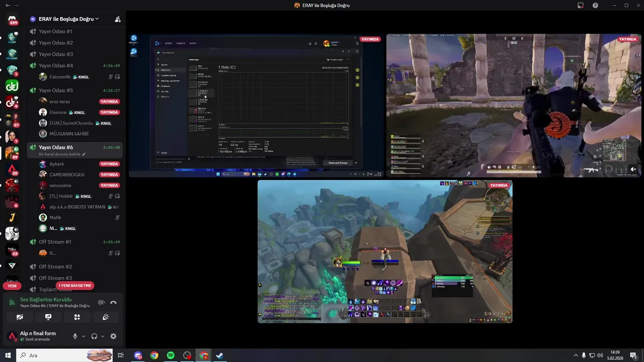Join the Off Stream #2 voice channel
The image size is (644, 362).
(x=74, y=266)
